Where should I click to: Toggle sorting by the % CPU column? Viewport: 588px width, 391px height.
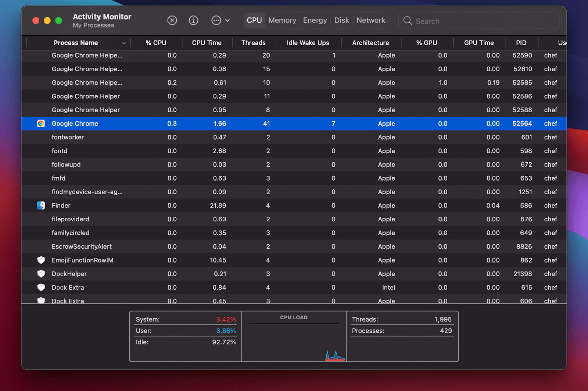coord(156,43)
